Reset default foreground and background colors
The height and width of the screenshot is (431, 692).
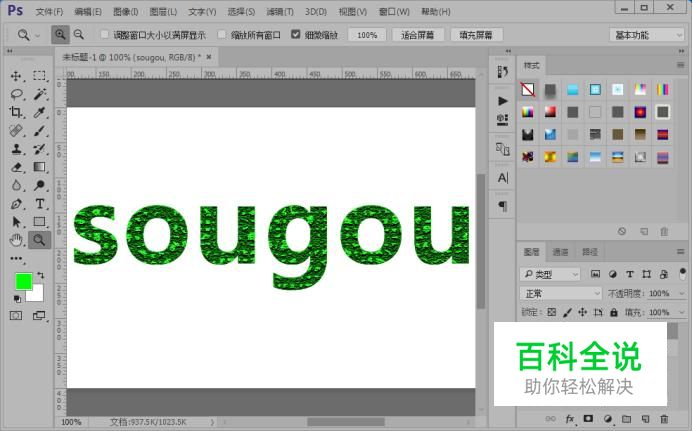click(17, 299)
